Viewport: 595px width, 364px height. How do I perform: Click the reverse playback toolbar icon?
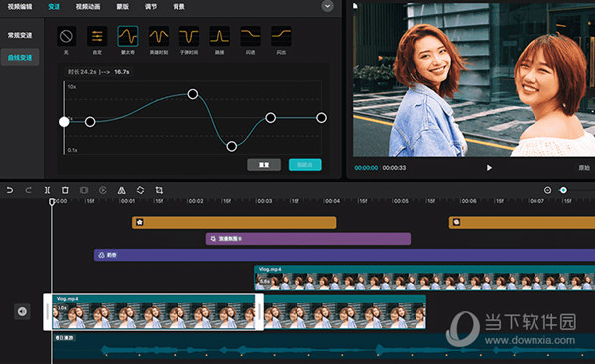(x=103, y=190)
